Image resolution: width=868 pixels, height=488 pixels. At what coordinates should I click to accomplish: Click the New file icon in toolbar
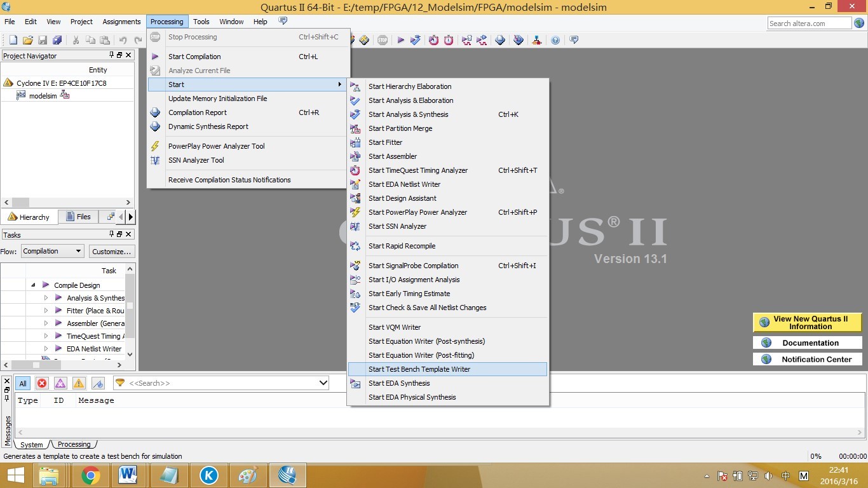[13, 40]
